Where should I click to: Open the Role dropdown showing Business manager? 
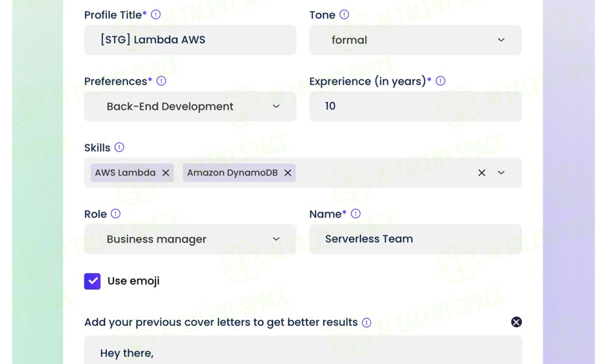[x=190, y=239]
